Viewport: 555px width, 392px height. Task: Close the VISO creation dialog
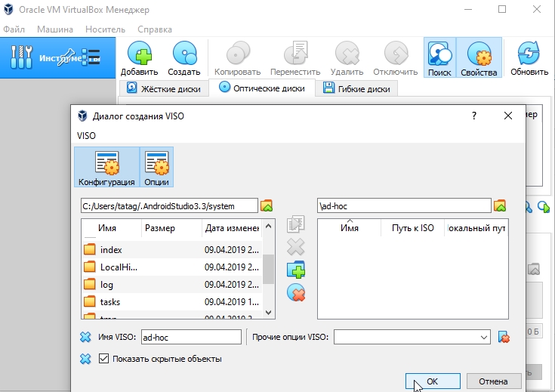508,116
